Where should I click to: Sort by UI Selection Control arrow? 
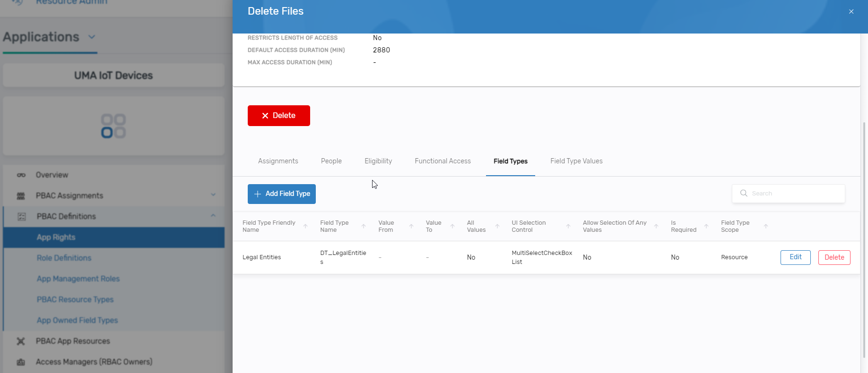(568, 226)
